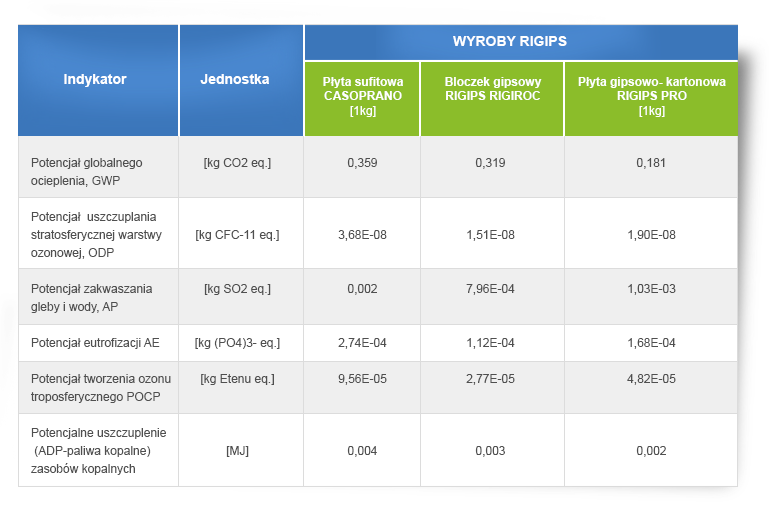The width and height of the screenshot is (769, 508).
Task: Click the value 1,51E-08
Action: pos(490,235)
